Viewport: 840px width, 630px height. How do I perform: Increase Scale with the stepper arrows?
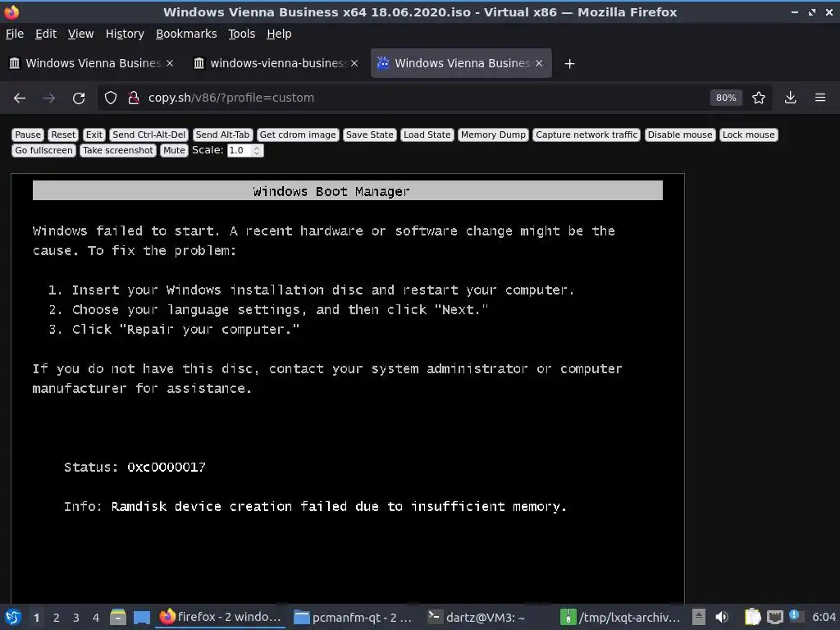(x=257, y=148)
